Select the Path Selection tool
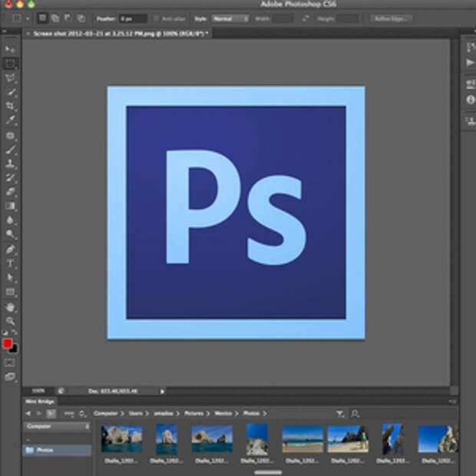 tap(10, 277)
